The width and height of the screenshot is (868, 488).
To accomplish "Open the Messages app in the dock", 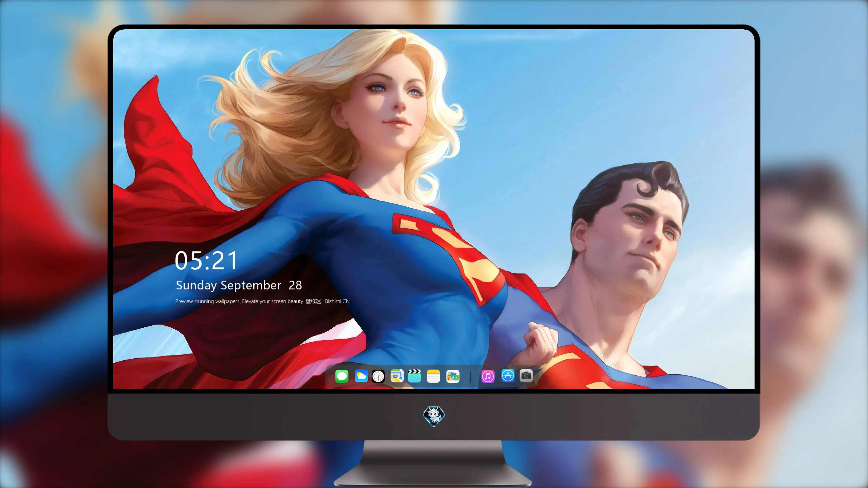I will coord(342,376).
